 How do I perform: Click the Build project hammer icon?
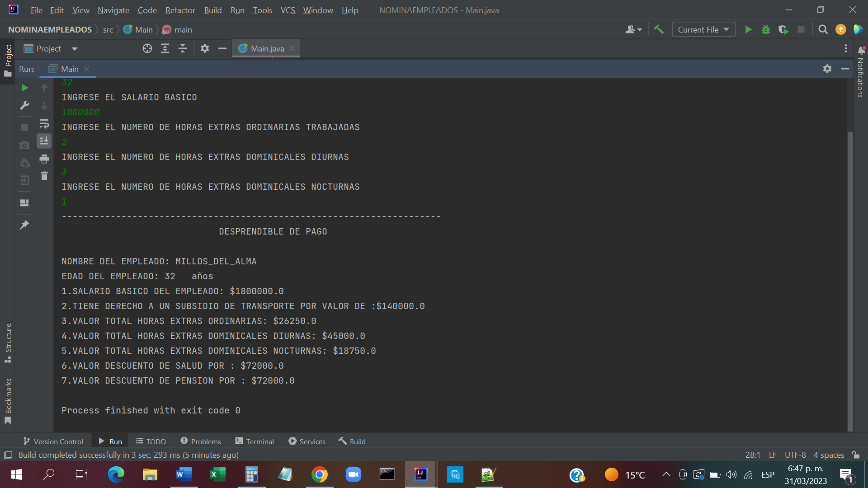659,30
